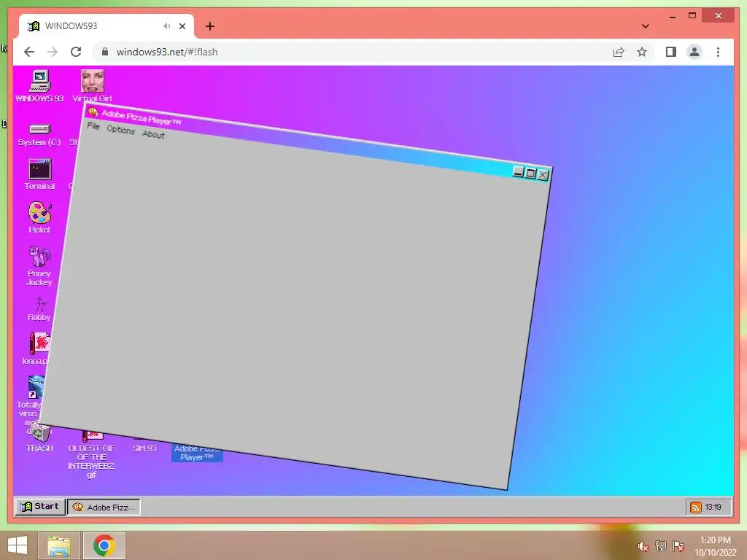Open the Virtual Girl desktop icon
The image size is (747, 560).
click(x=92, y=86)
